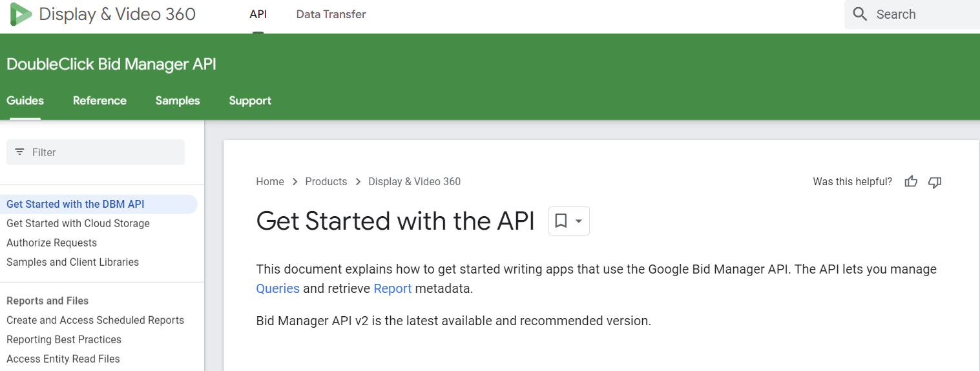Open the API top navigation tab
Screen dimensions: 980x371
click(x=258, y=14)
